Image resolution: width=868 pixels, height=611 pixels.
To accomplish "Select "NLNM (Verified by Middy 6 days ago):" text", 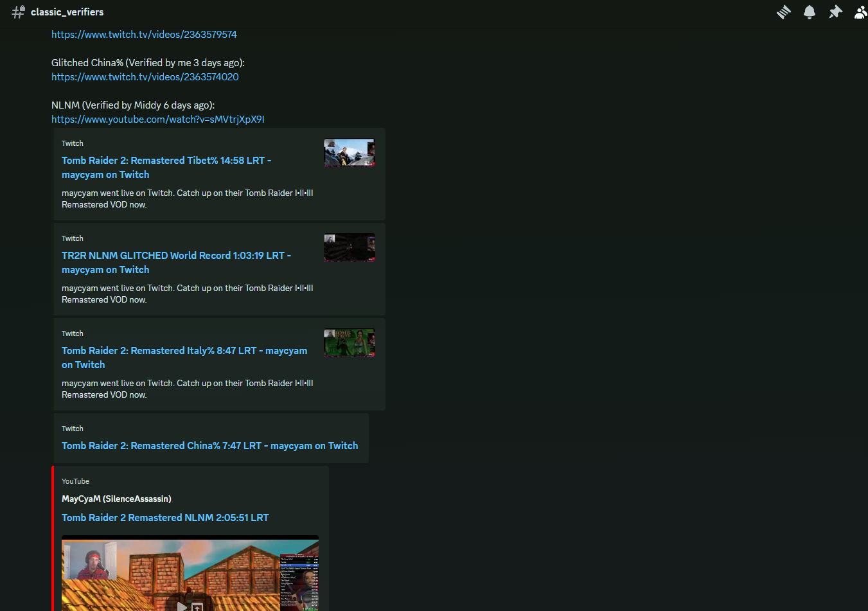I will [x=133, y=105].
